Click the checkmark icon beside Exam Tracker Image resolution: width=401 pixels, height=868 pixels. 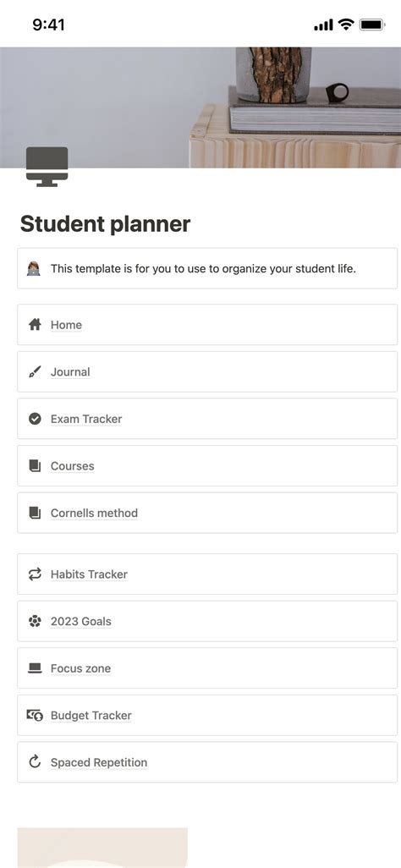pyautogui.click(x=35, y=419)
